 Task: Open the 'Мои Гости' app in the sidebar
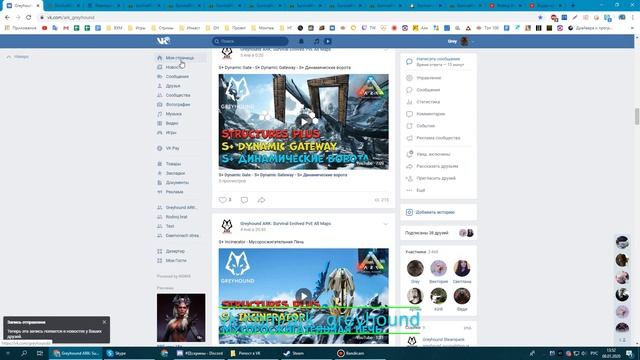point(176,260)
